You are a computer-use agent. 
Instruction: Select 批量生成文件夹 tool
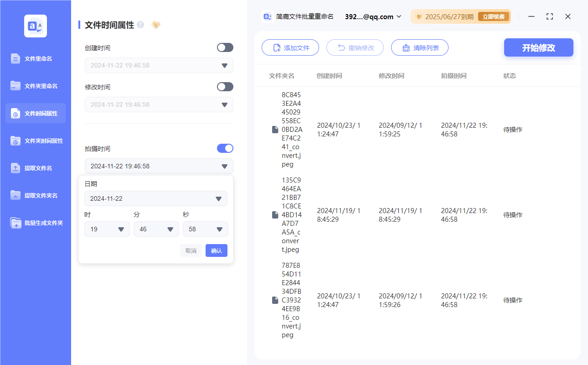tap(35, 223)
